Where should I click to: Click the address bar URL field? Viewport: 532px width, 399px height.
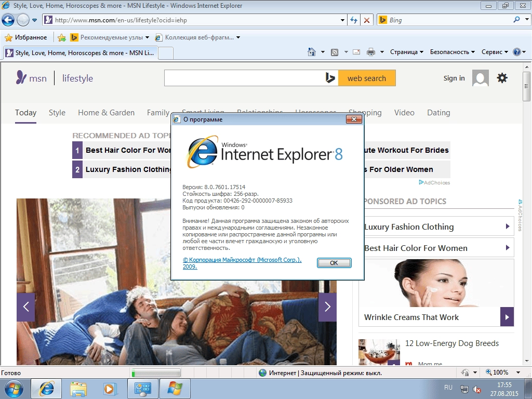tap(195, 20)
